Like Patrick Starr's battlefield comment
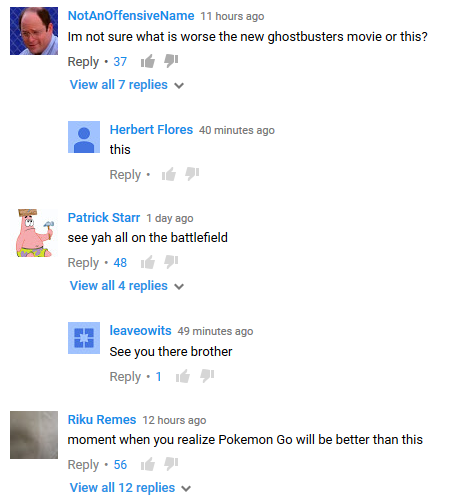The image size is (476, 497). point(148,262)
